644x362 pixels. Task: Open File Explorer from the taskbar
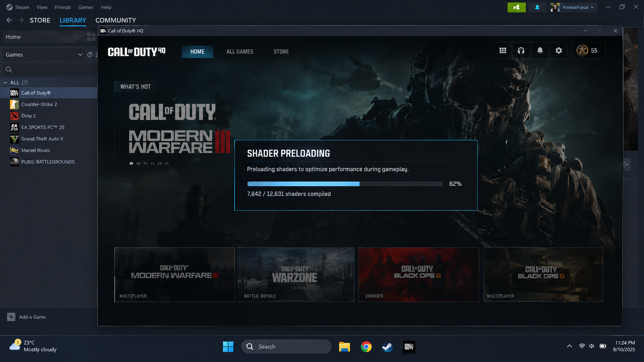tap(344, 347)
